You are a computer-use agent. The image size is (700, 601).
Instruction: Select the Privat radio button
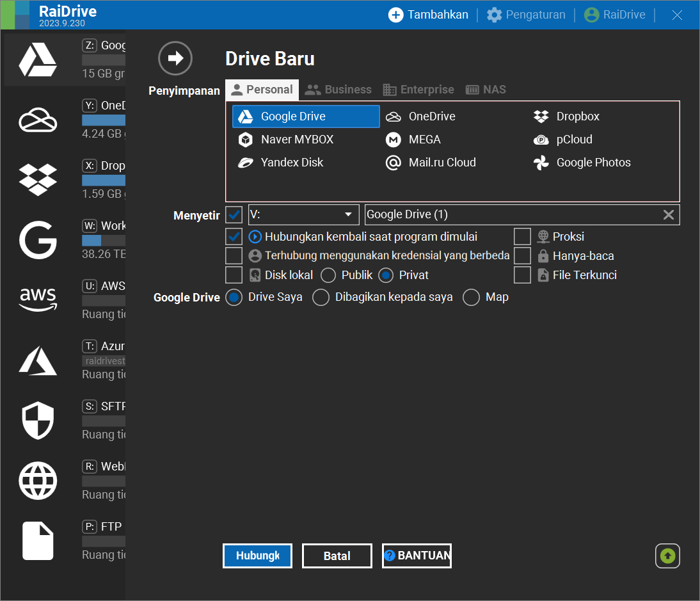click(x=386, y=275)
